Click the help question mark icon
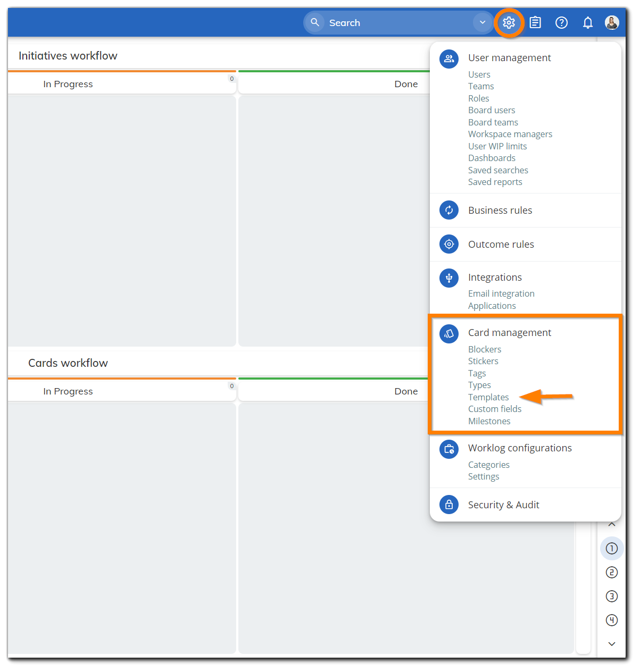The width and height of the screenshot is (640, 672). point(561,22)
